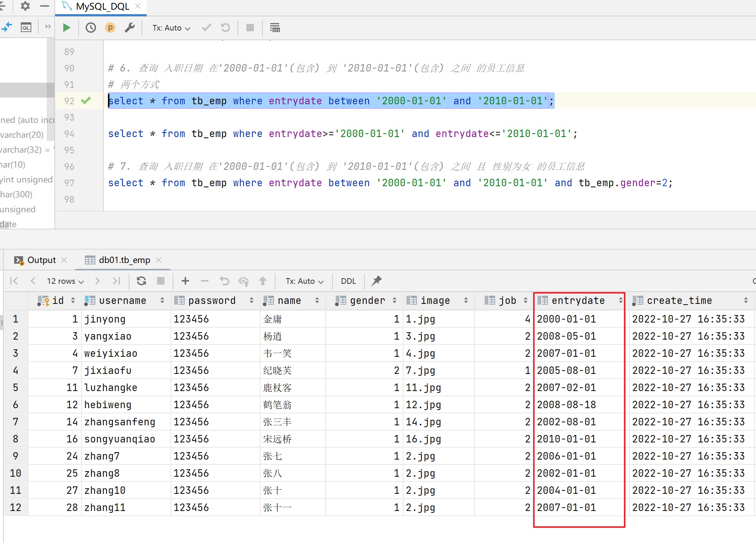This screenshot has height=543, width=756.
Task: Expand hidden toolbar items with the double chevron
Action: (x=48, y=26)
